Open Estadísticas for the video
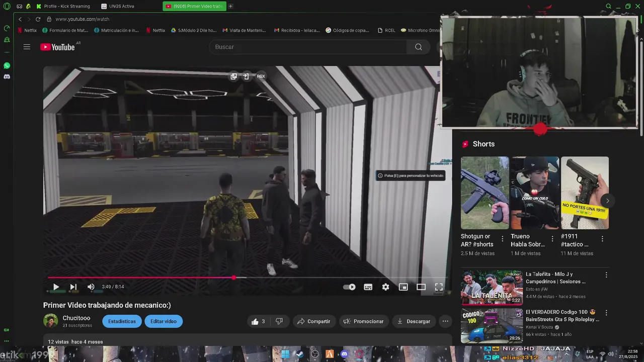Screen dimensions: 644x362 [122, 321]
